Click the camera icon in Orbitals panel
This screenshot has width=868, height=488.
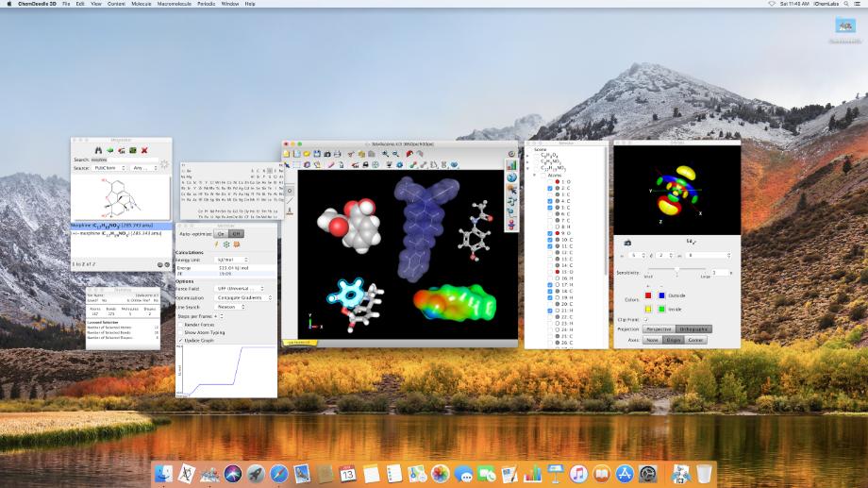click(x=627, y=243)
